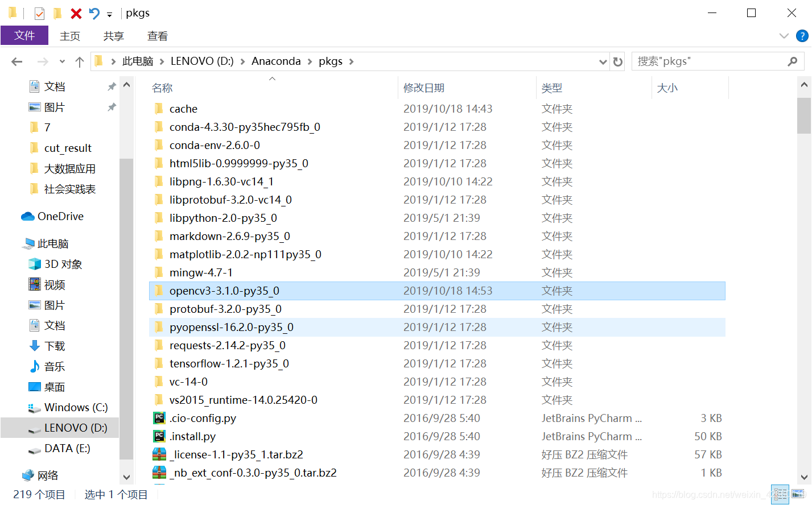Go forward with the right arrow button
The image size is (812, 505).
click(x=42, y=61)
